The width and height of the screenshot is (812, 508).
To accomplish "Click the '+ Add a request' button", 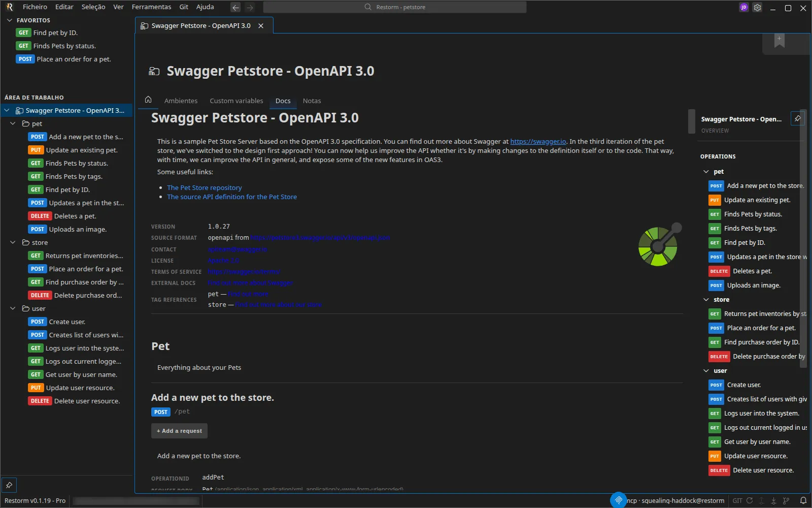I will pos(179,431).
